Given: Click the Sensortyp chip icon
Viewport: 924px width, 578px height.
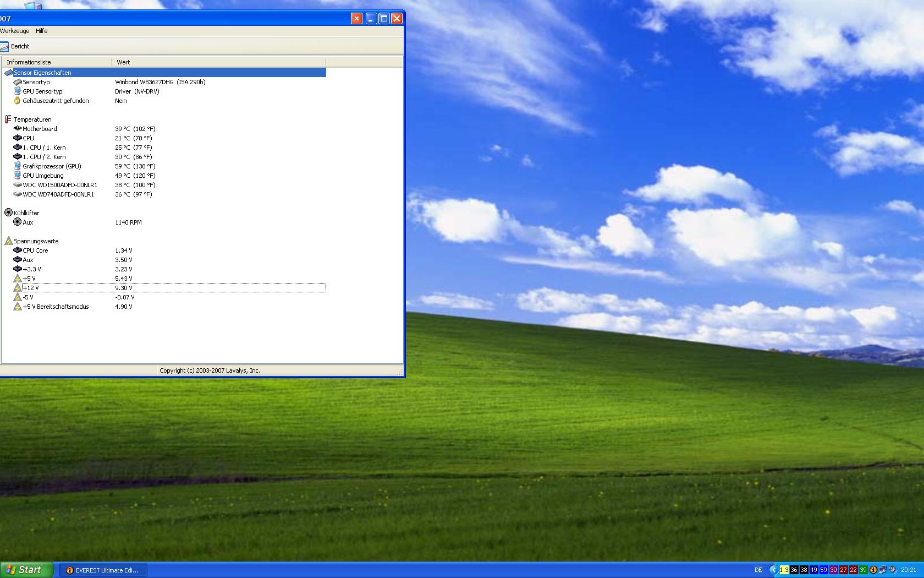Looking at the screenshot, I should click(x=17, y=82).
